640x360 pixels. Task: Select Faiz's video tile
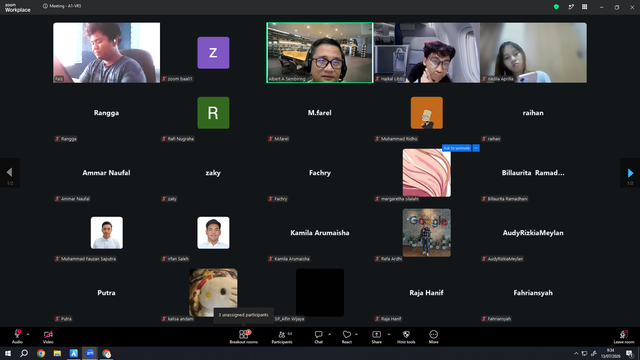(x=107, y=53)
